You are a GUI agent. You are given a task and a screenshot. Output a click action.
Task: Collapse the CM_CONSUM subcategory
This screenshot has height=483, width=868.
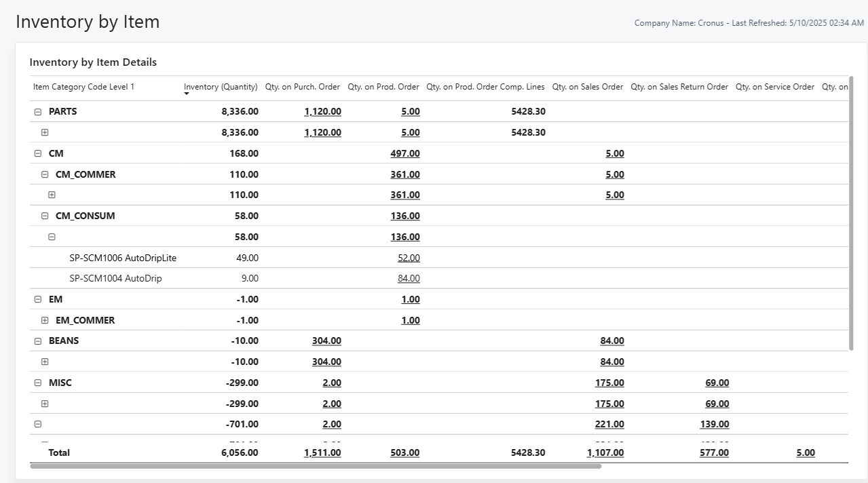(x=45, y=216)
